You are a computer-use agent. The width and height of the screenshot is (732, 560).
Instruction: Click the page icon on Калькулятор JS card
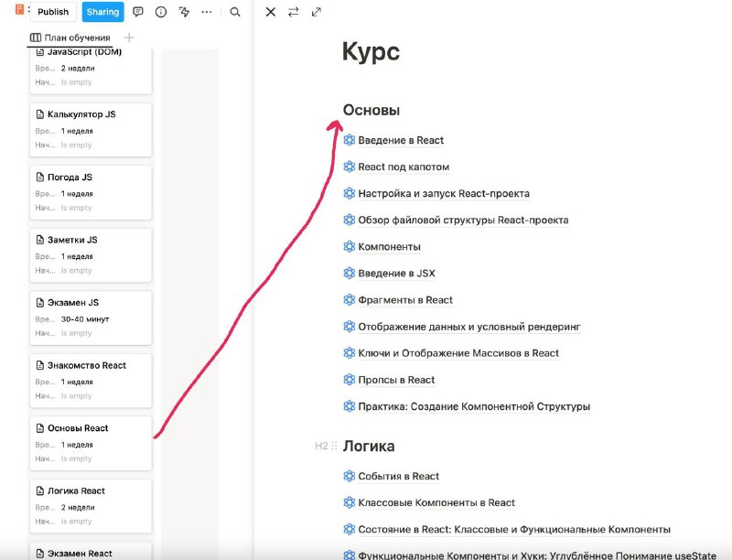40,114
